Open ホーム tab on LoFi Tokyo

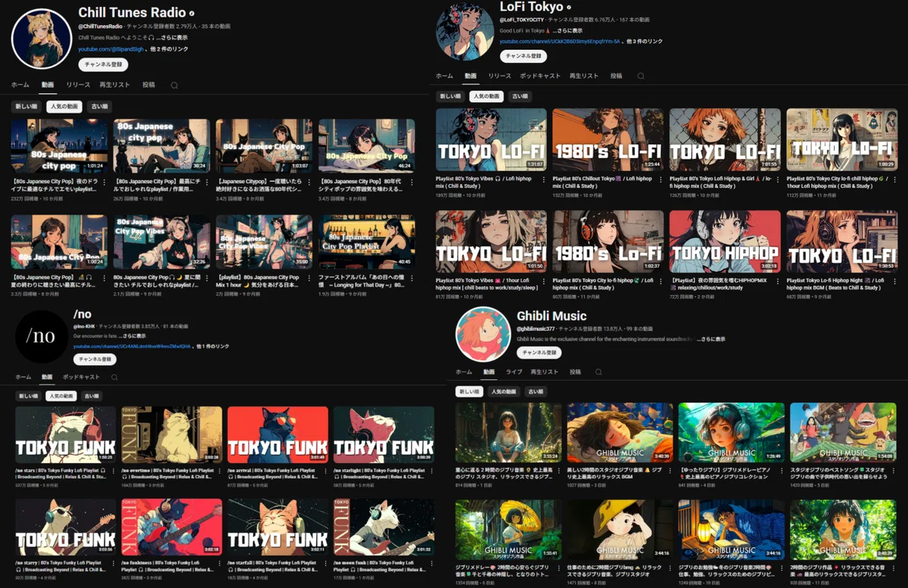coord(444,76)
